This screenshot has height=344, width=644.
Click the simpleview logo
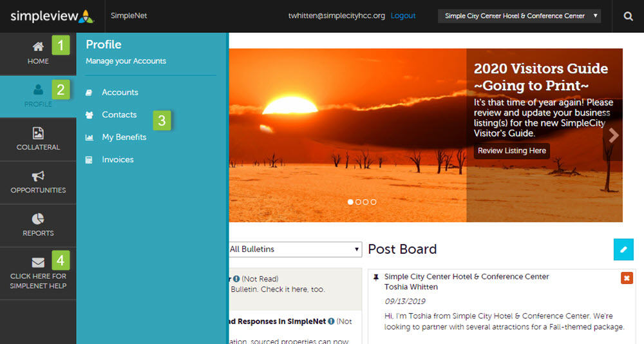tap(52, 16)
